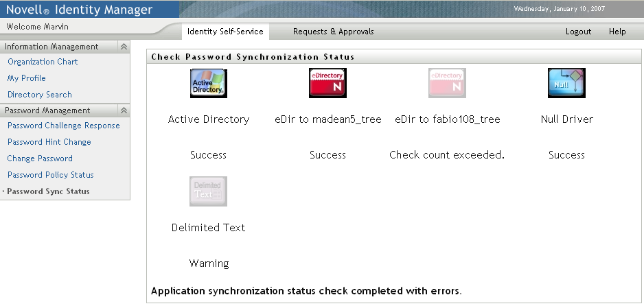
Task: Open the Requests & Approvals tab
Action: [x=334, y=32]
